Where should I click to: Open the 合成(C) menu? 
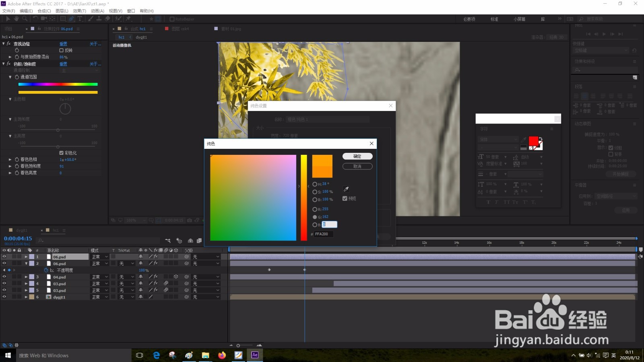pyautogui.click(x=44, y=11)
